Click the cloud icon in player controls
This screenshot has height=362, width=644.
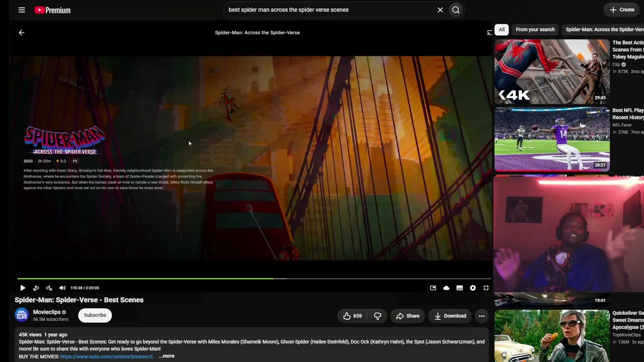tap(446, 288)
